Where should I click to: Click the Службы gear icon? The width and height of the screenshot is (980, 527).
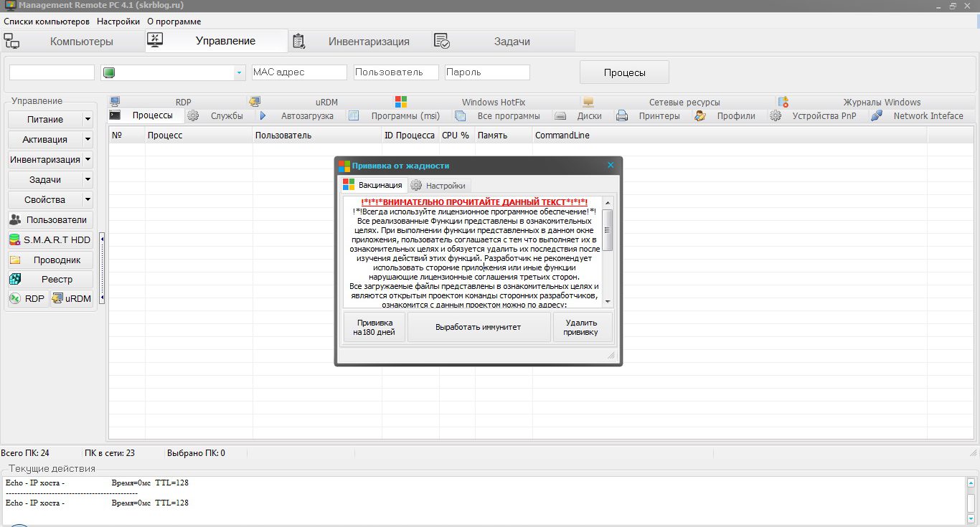coord(193,115)
